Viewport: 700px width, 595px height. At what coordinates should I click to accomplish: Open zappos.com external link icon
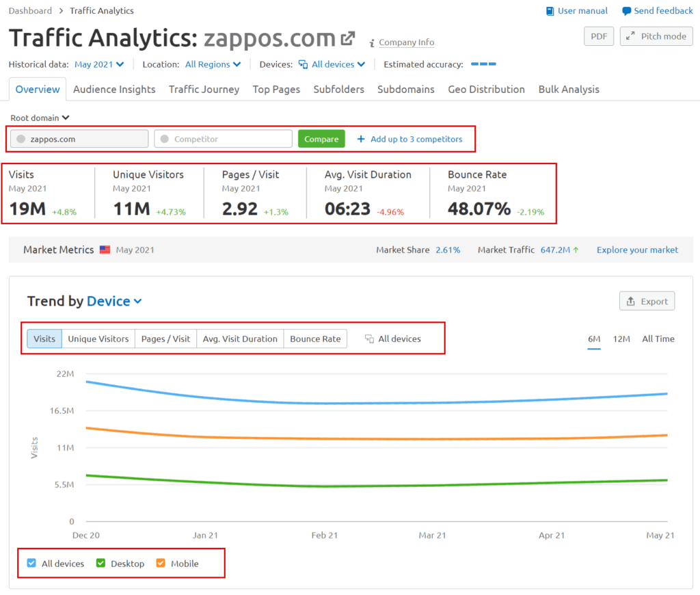click(x=348, y=38)
